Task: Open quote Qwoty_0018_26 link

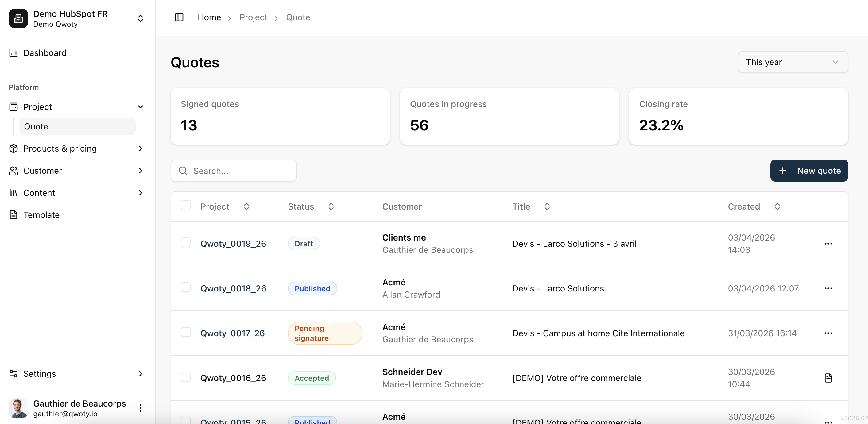Action: click(x=233, y=288)
